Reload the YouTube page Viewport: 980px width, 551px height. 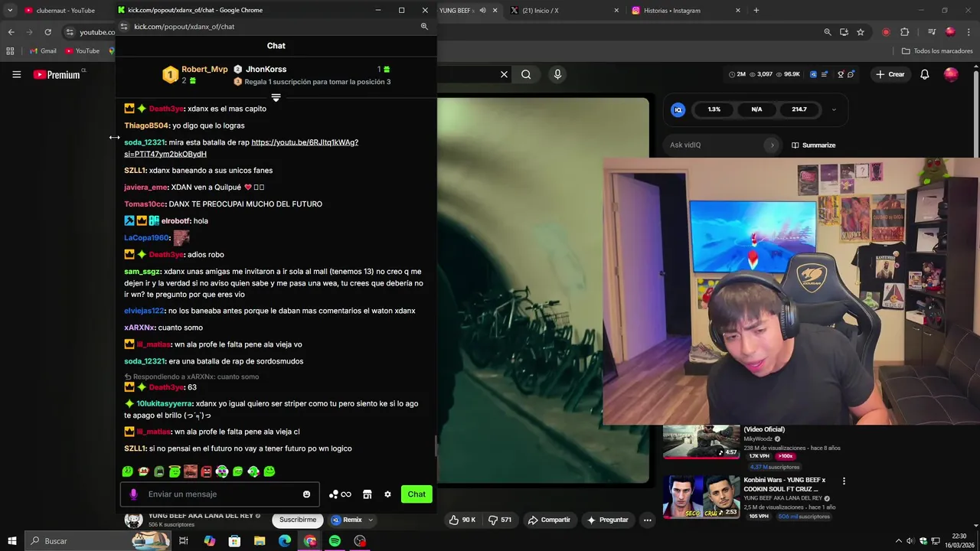pos(47,32)
